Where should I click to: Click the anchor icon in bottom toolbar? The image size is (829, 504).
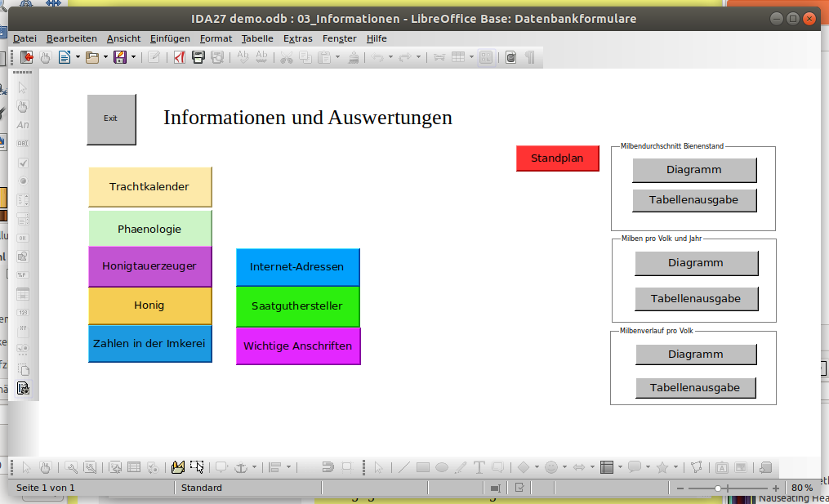click(241, 467)
